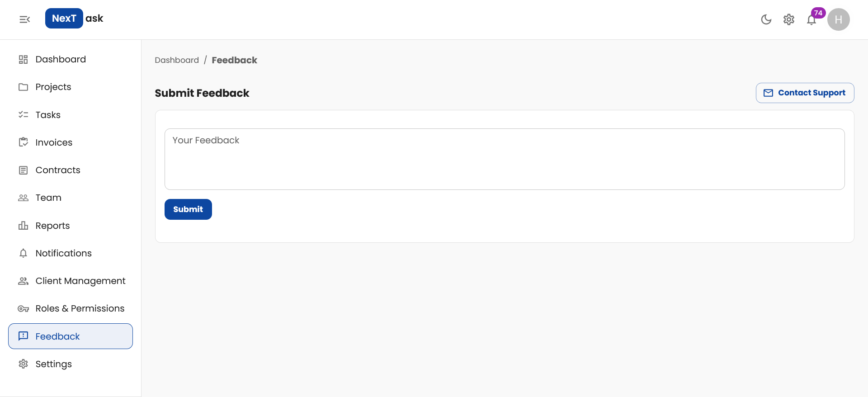The height and width of the screenshot is (397, 868).
Task: Click the Contact Support button
Action: pyautogui.click(x=805, y=93)
